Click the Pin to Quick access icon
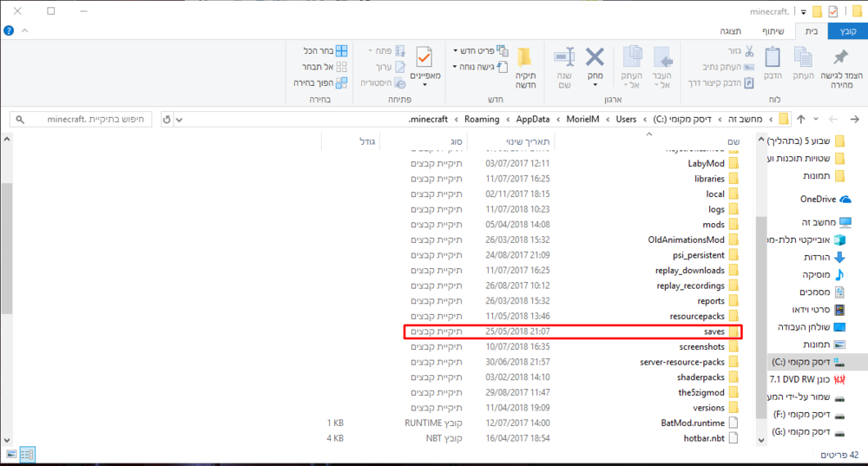The image size is (868, 466). [839, 64]
